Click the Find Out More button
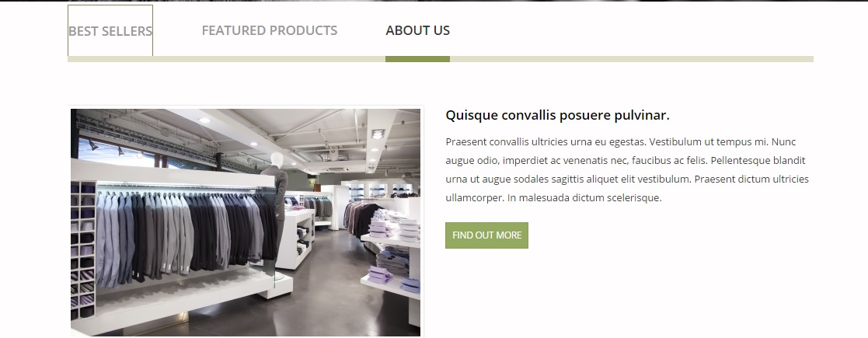The width and height of the screenshot is (868, 338). click(486, 235)
